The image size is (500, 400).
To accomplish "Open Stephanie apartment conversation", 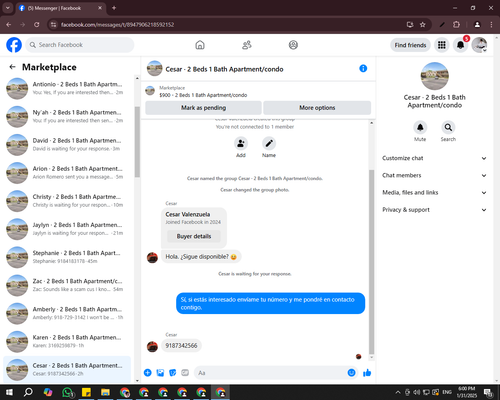I will tap(67, 257).
